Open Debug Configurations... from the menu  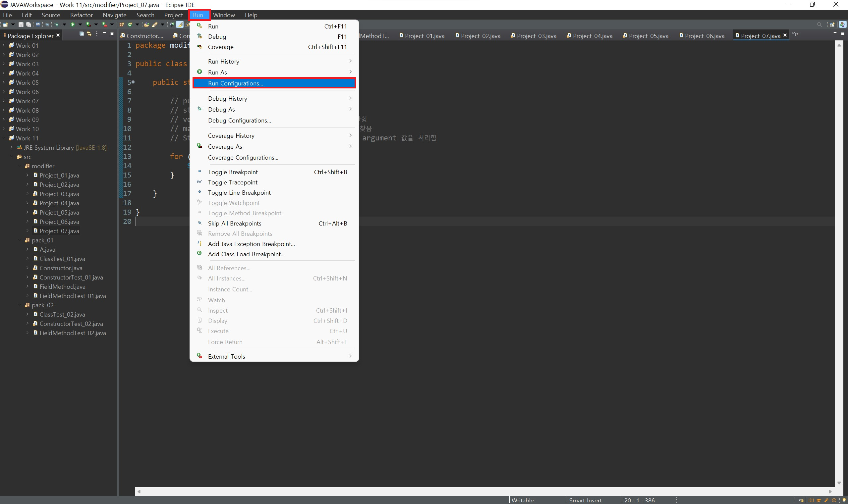(239, 120)
